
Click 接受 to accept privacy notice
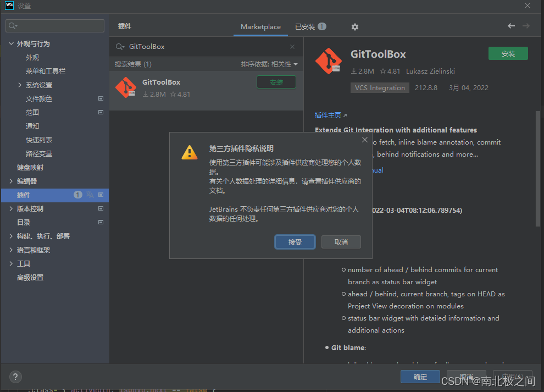click(x=295, y=242)
